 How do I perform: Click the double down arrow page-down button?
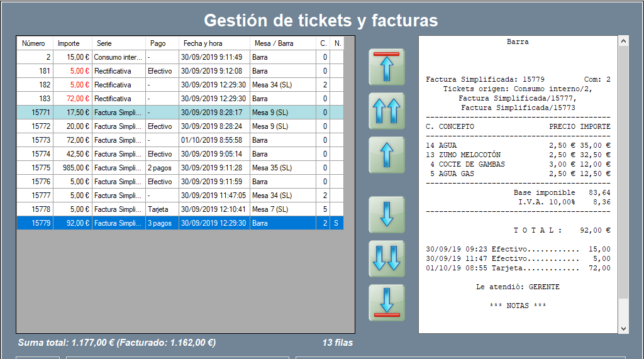387,258
